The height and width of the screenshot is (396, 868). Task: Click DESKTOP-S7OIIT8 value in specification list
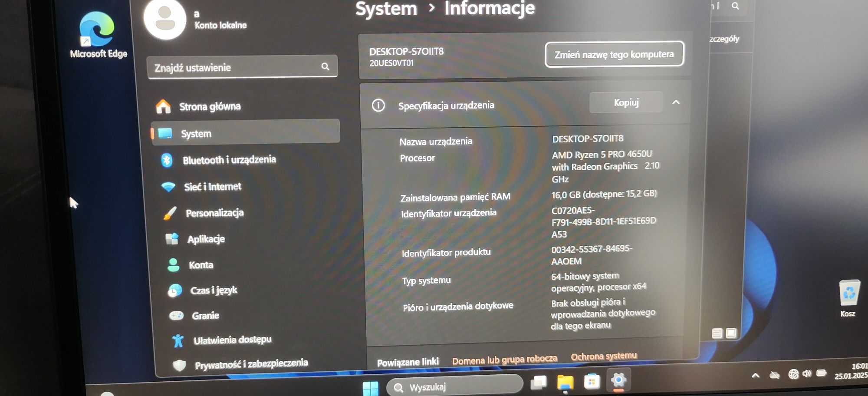coord(588,139)
